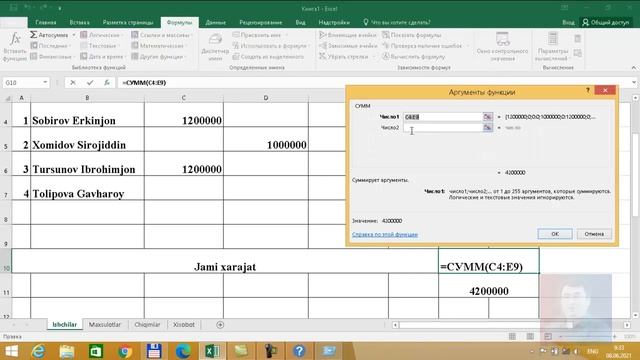Viewport: 640px width, 360px height.
Task: Select the Ishchilar sheet tab
Action: point(64,324)
